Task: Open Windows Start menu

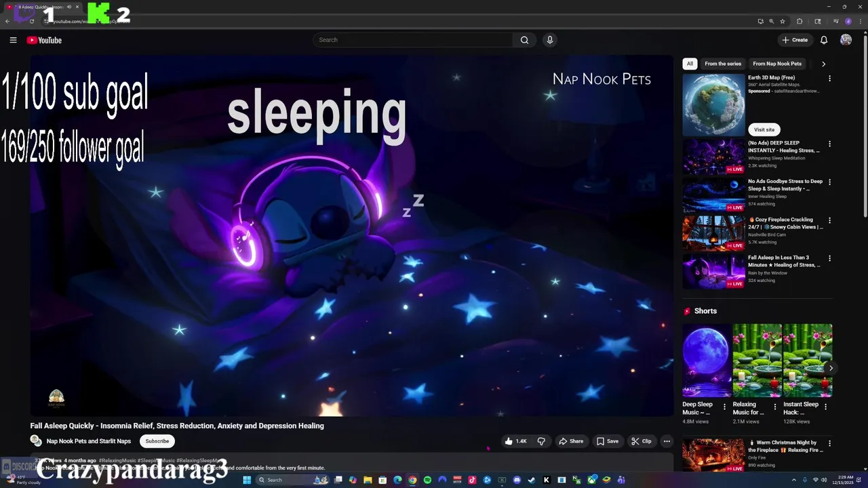Action: (248, 480)
